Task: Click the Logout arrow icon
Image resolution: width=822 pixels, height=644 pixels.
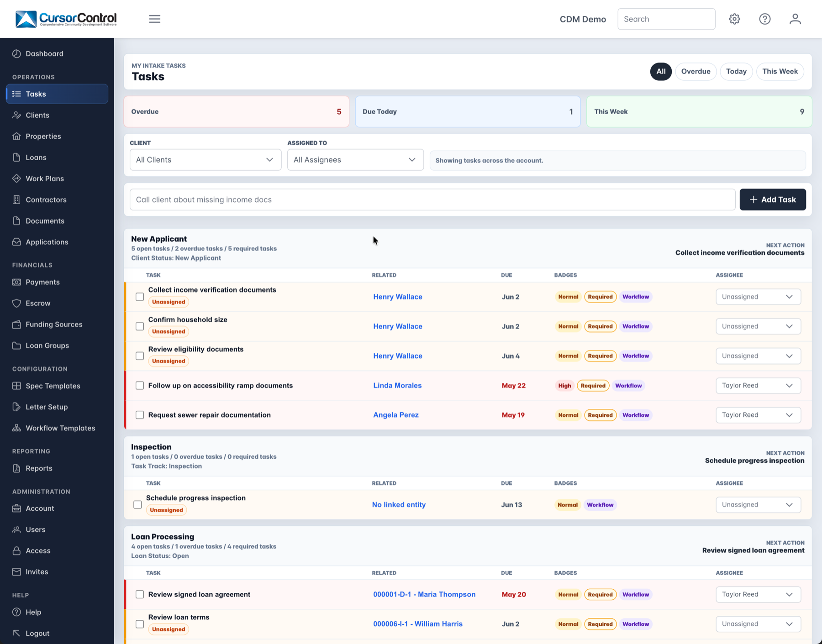Action: pyautogui.click(x=17, y=633)
